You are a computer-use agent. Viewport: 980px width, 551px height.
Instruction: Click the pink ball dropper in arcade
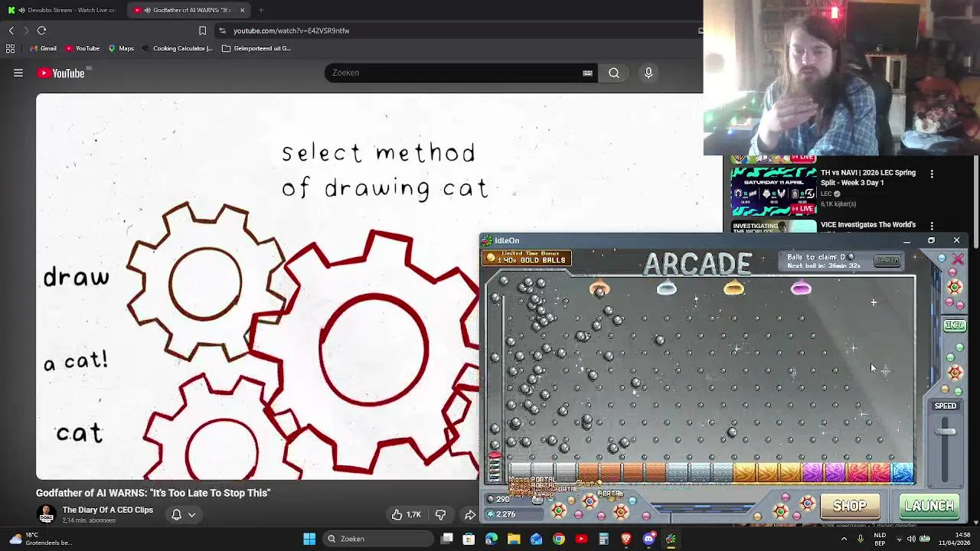801,289
